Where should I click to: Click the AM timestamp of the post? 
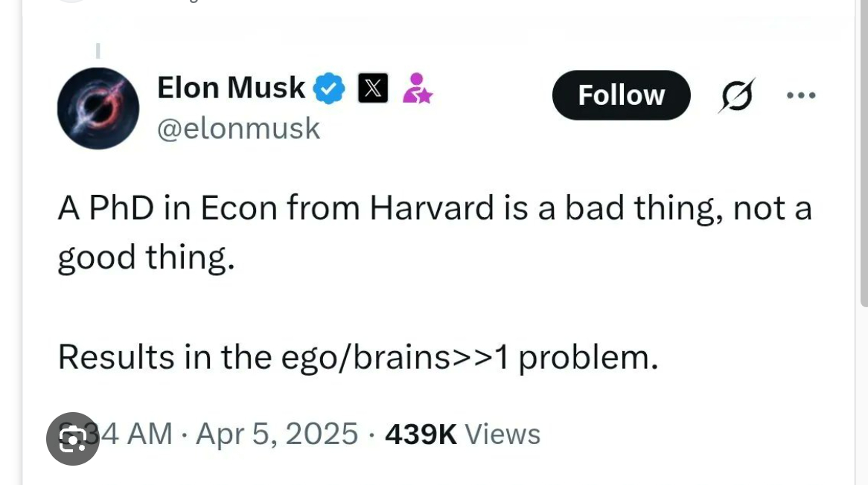point(134,434)
